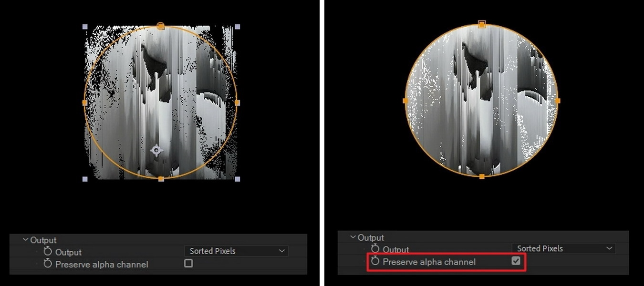Enable the unchecked Preserve alpha channel checkbox
Screen dimensions: 644x286
pyautogui.click(x=188, y=263)
